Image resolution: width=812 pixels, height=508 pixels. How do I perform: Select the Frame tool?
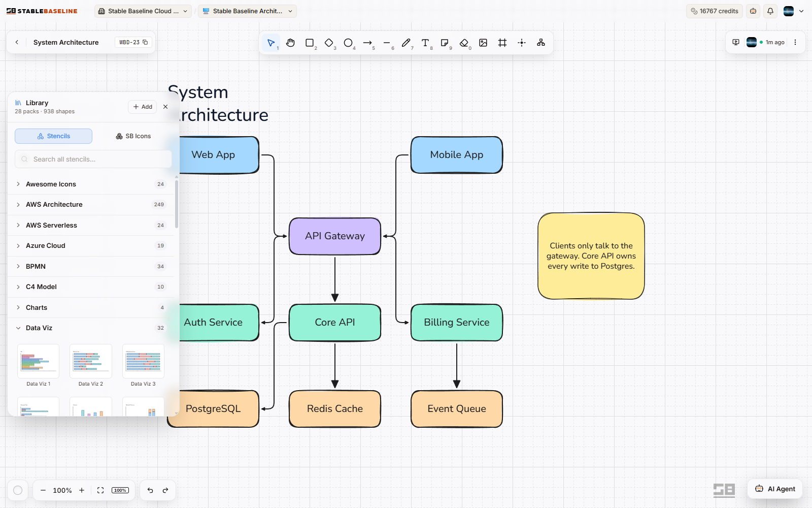coord(502,43)
